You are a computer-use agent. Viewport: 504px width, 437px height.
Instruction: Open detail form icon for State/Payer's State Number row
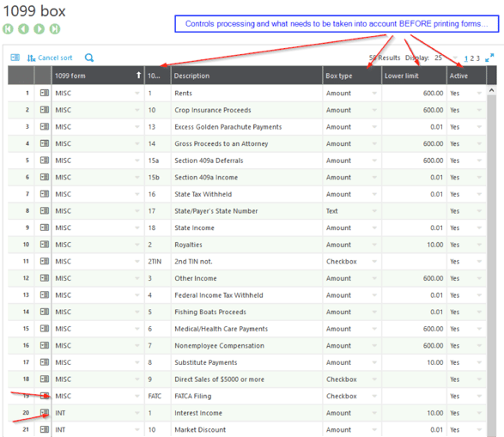click(45, 210)
